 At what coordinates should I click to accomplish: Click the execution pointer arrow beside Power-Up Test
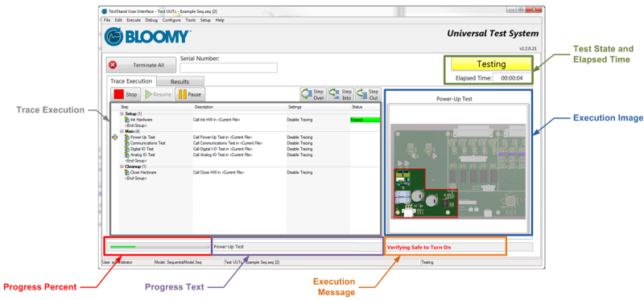(114, 137)
